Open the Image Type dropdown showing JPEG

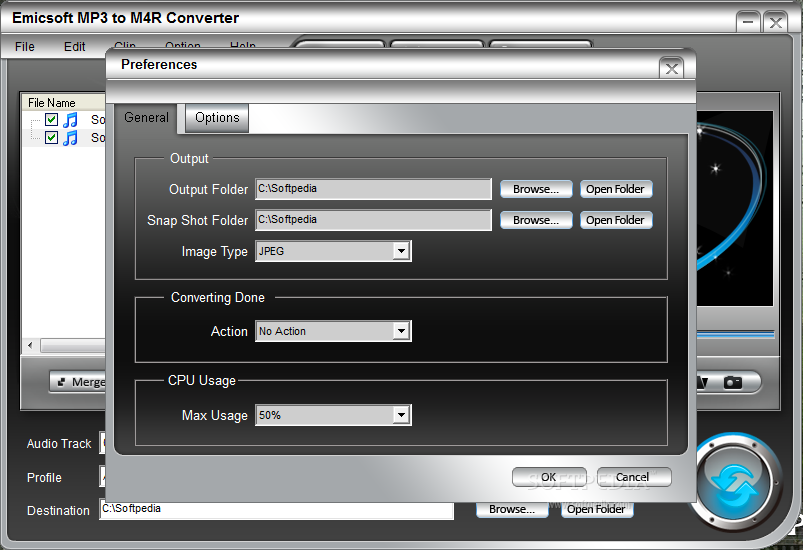(x=333, y=251)
